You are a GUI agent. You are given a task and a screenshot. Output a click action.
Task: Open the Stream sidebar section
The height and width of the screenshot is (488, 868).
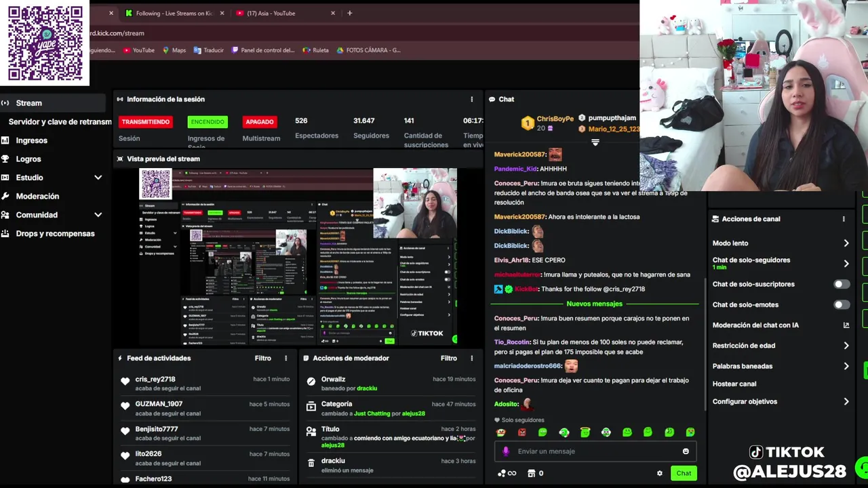pyautogui.click(x=53, y=103)
